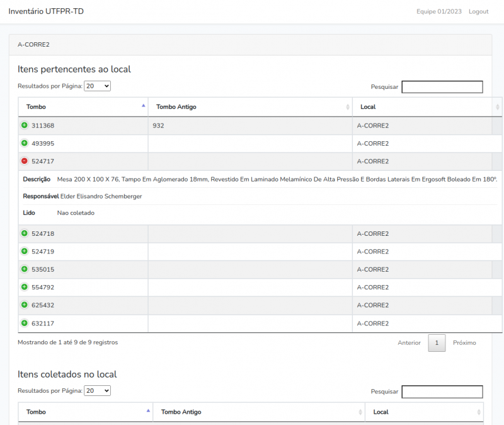This screenshot has height=425, width=504.
Task: Expand details for tombo 535015
Action: 25,269
